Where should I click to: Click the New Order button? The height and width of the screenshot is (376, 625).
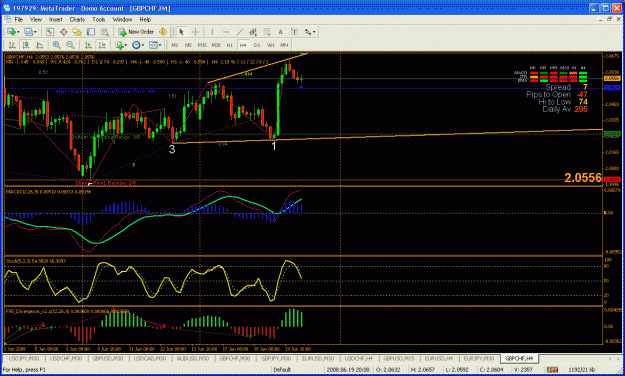[x=136, y=32]
